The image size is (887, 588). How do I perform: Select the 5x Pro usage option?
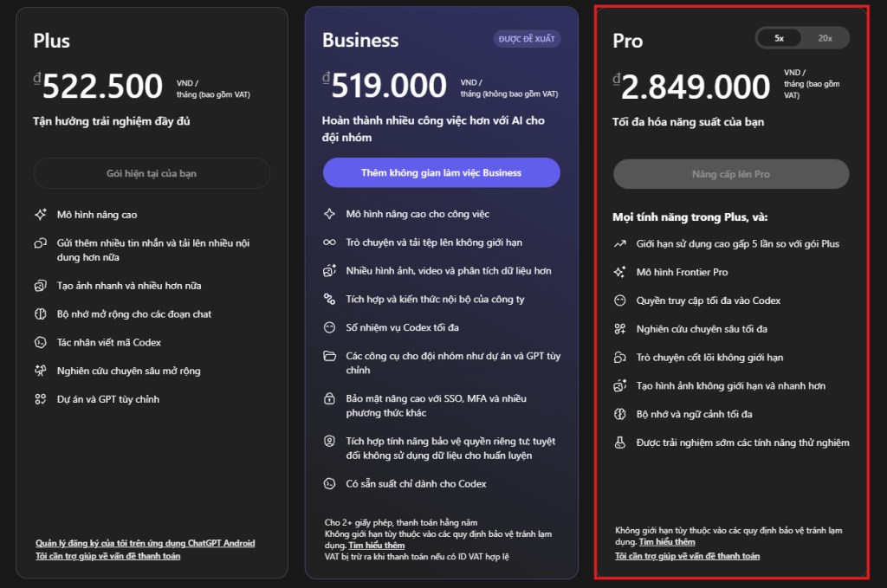[780, 38]
